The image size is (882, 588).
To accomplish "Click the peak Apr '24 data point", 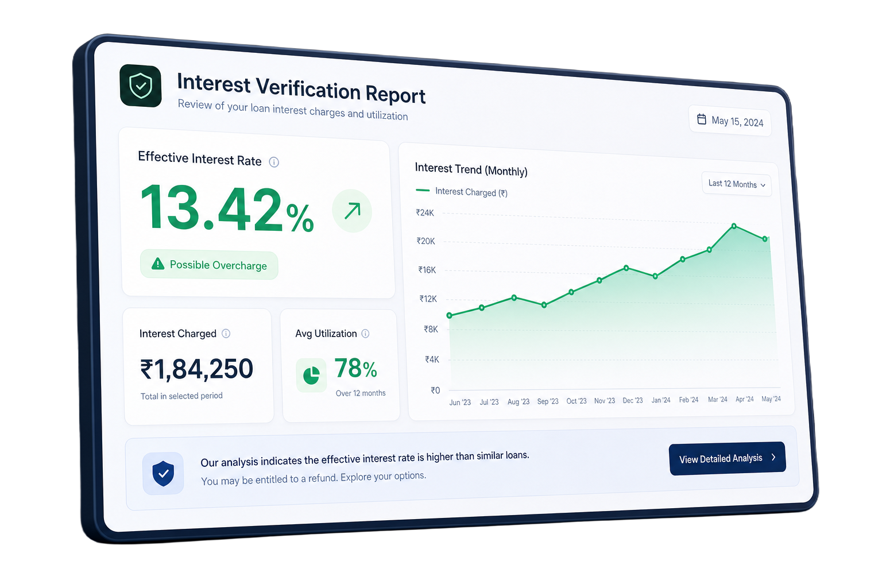I will tap(734, 226).
